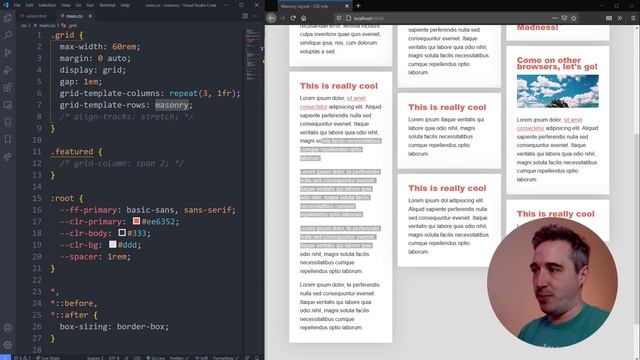Viewport: 640px width, 360px height.
Task: Open the Help menu in VS Code
Action: (125, 5)
